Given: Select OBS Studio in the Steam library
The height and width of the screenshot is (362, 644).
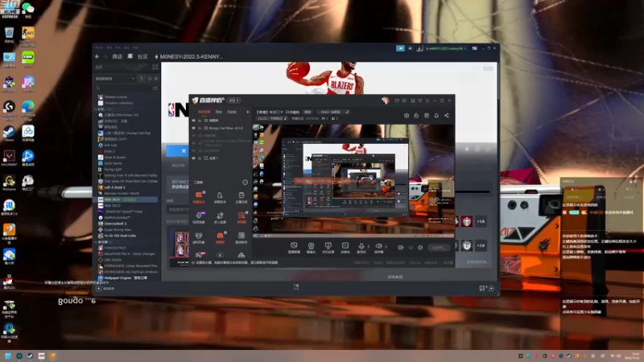Looking at the screenshot, I should (x=113, y=260).
